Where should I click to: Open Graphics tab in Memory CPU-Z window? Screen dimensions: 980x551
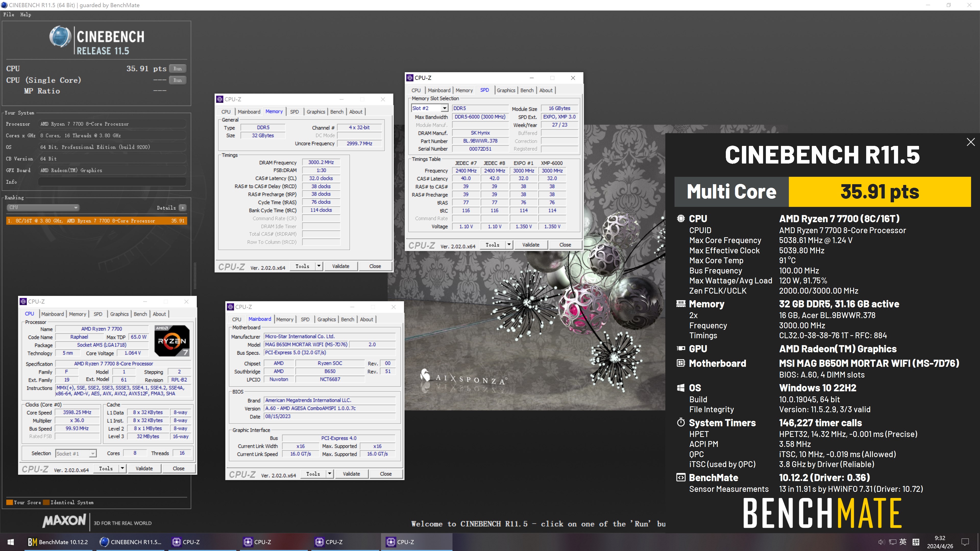(x=316, y=112)
